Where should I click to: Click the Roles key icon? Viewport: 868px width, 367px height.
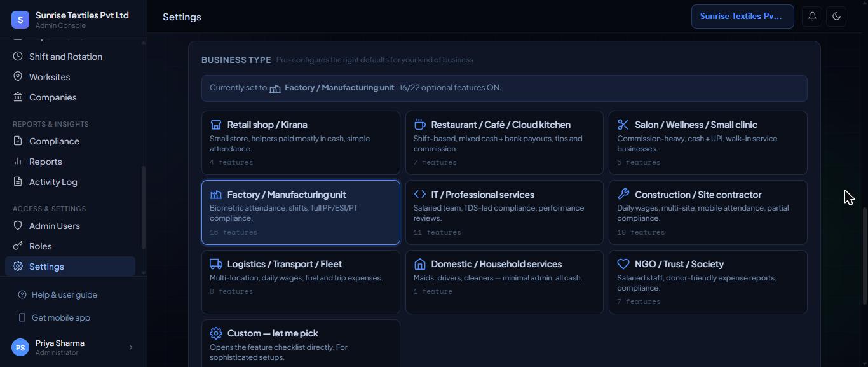pyautogui.click(x=18, y=246)
